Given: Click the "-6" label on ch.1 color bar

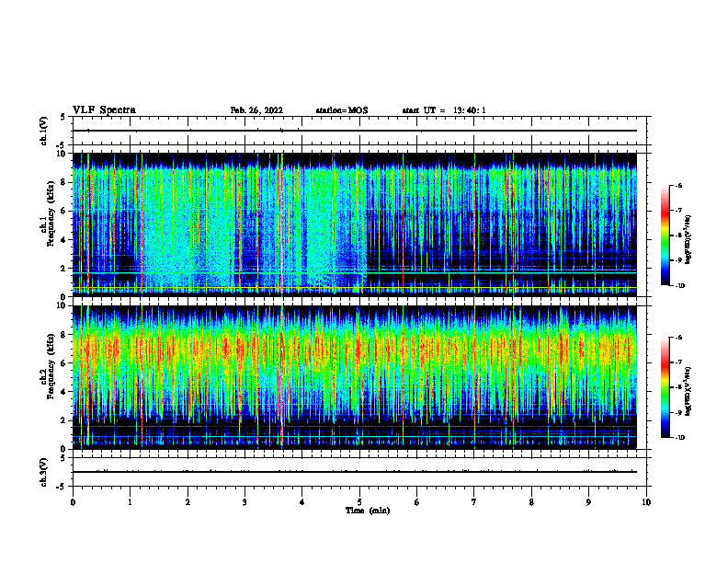Looking at the screenshot, I should coord(678,185).
